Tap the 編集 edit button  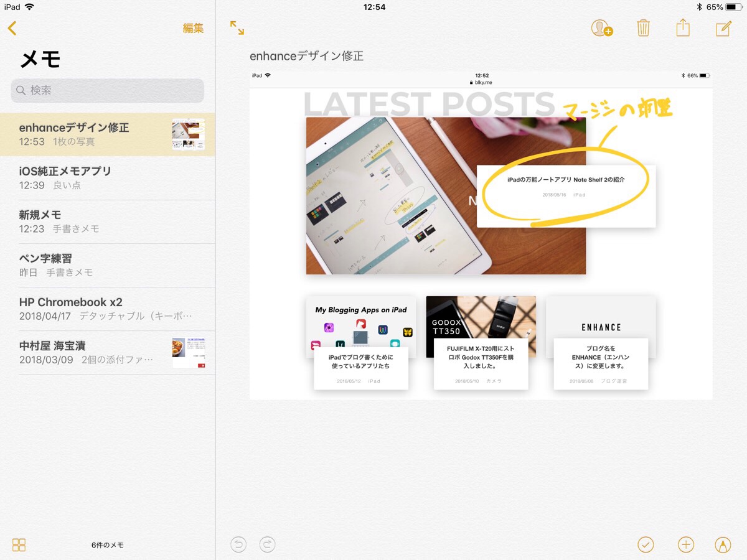pyautogui.click(x=193, y=28)
